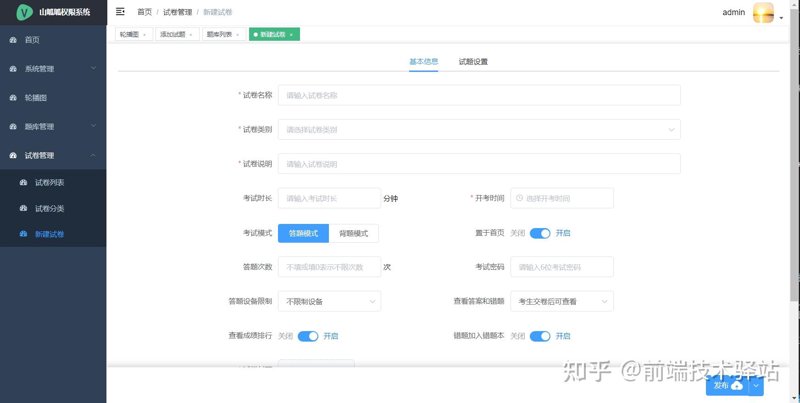Click the 发布 publish button
Image resolution: width=800 pixels, height=403 pixels.
point(728,386)
